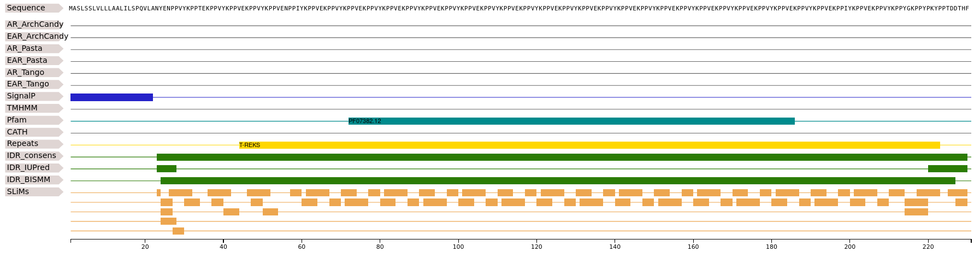
Task: Select the IDR_consens green region bar
Action: pyautogui.click(x=562, y=157)
